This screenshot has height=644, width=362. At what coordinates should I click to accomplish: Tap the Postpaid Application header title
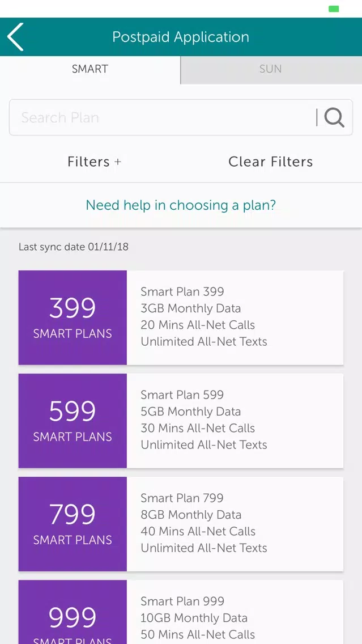[x=181, y=37]
